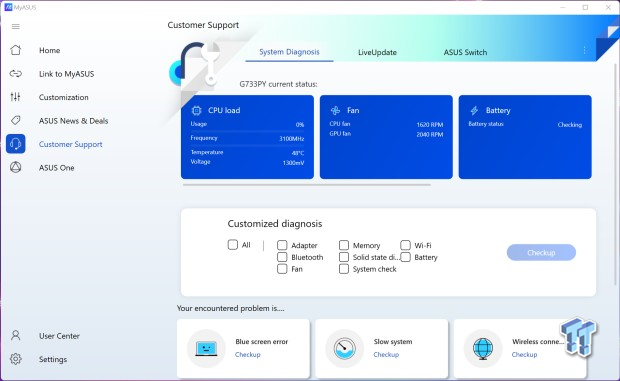Image resolution: width=620 pixels, height=381 pixels.
Task: Click the vertical scrollbar on right edge
Action: [x=615, y=174]
